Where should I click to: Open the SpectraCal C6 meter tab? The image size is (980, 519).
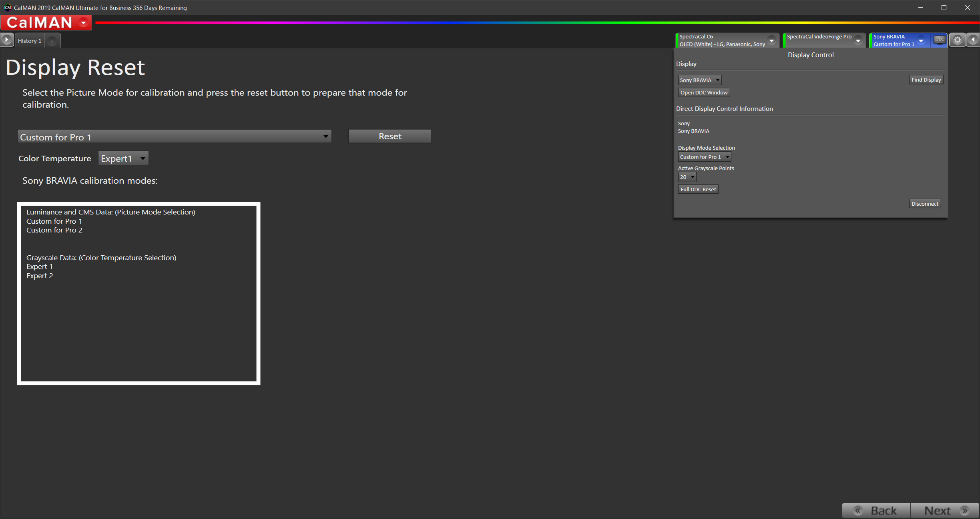(722, 40)
